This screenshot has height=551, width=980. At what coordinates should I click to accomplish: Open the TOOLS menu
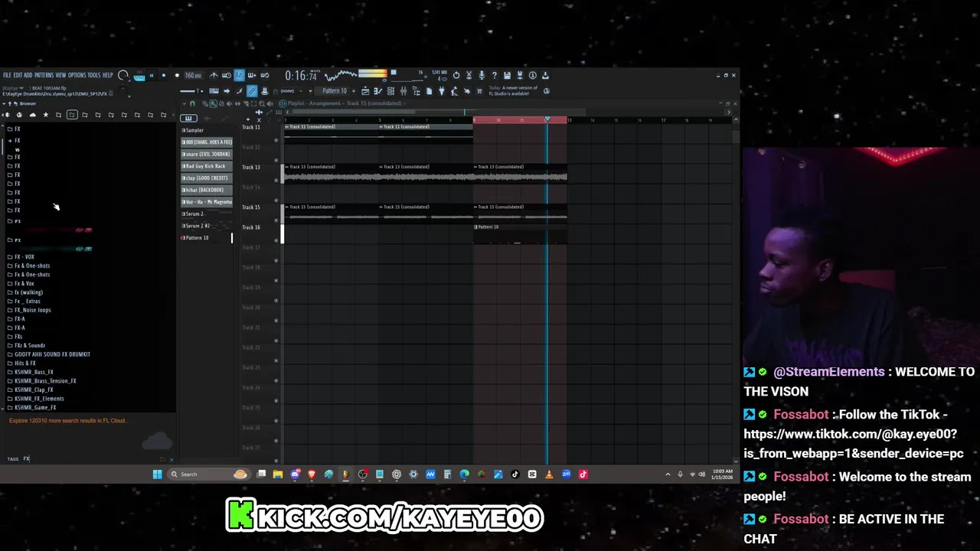tap(94, 75)
